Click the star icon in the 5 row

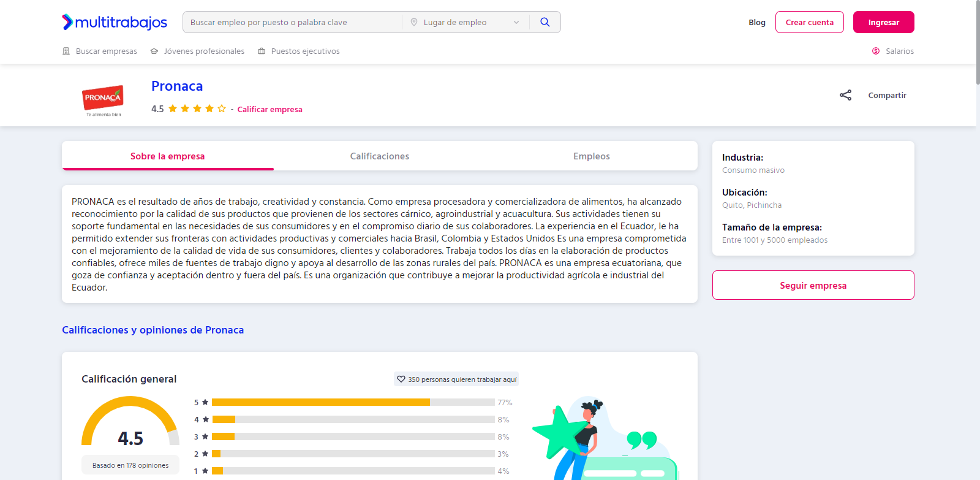pyautogui.click(x=205, y=402)
